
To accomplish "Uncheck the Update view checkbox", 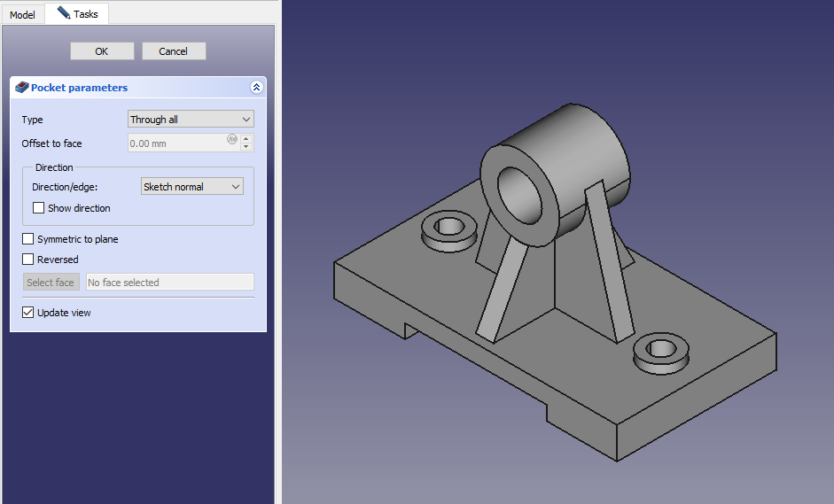I will [28, 313].
